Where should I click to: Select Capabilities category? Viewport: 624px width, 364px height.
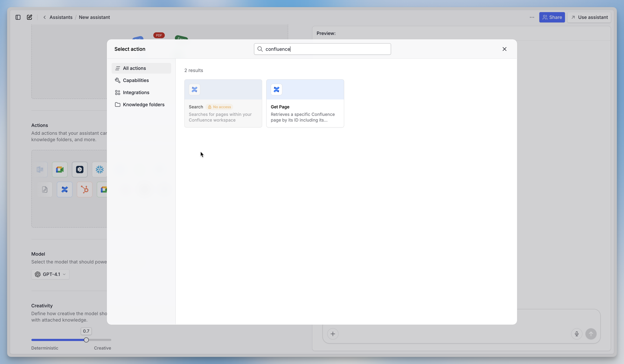point(141,80)
